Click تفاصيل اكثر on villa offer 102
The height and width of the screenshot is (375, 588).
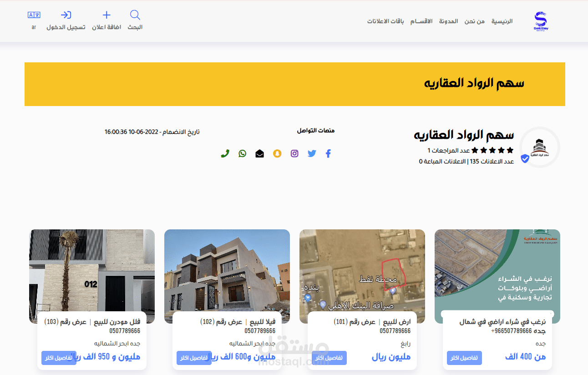pyautogui.click(x=194, y=358)
